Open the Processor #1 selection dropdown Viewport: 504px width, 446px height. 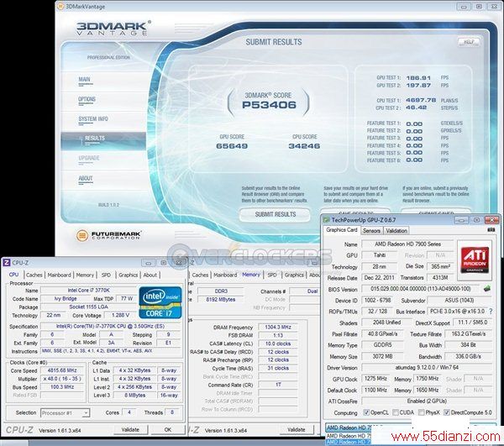click(66, 413)
